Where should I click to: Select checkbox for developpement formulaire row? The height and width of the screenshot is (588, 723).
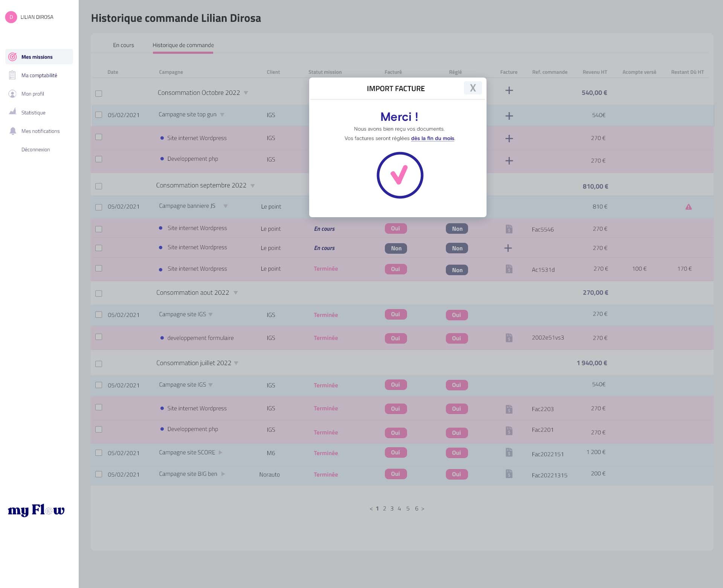(x=99, y=337)
